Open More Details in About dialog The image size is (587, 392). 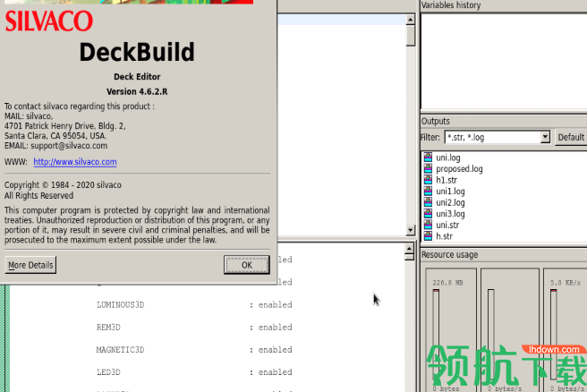coord(30,265)
